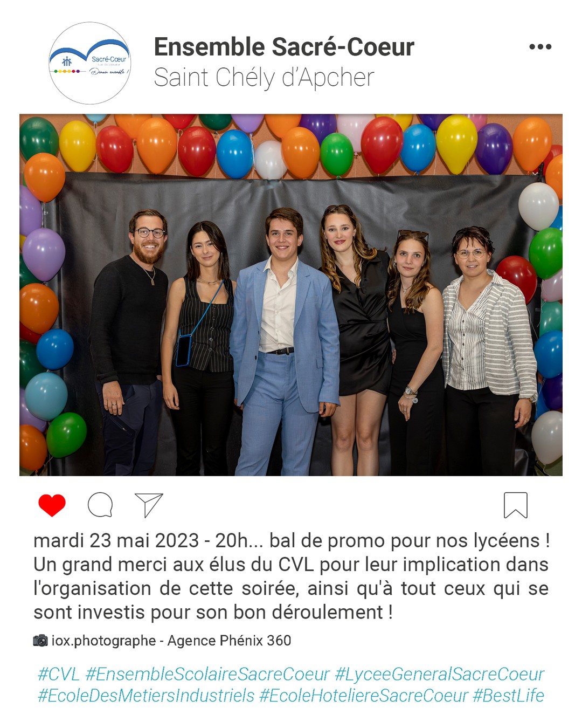This screenshot has height=728, width=582.
Task: Save post with the bookmark icon
Action: pos(516,505)
